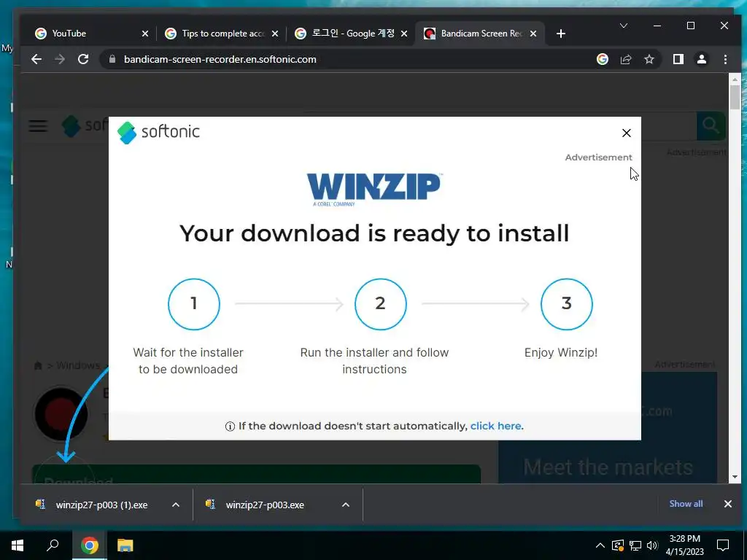
Task: Share this page via share icon
Action: coord(625,59)
